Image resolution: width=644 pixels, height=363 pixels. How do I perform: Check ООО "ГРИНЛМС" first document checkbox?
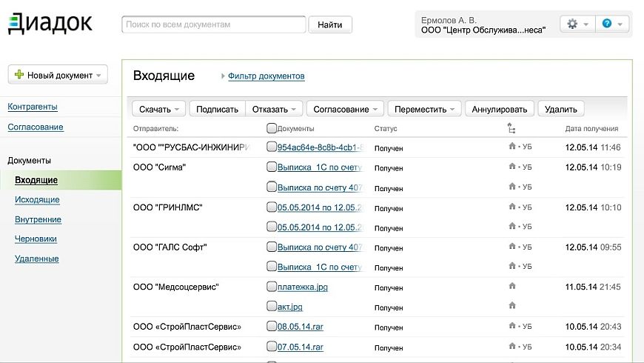(272, 207)
